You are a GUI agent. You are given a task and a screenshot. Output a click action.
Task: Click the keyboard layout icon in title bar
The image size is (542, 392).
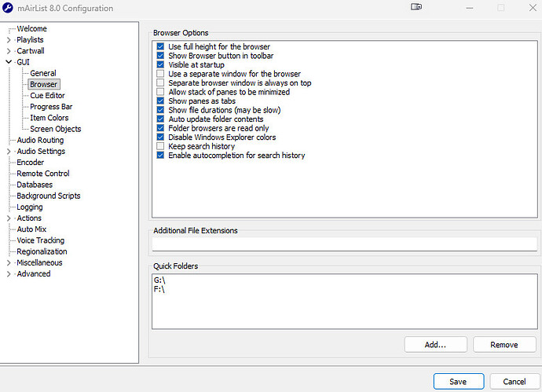tap(416, 6)
